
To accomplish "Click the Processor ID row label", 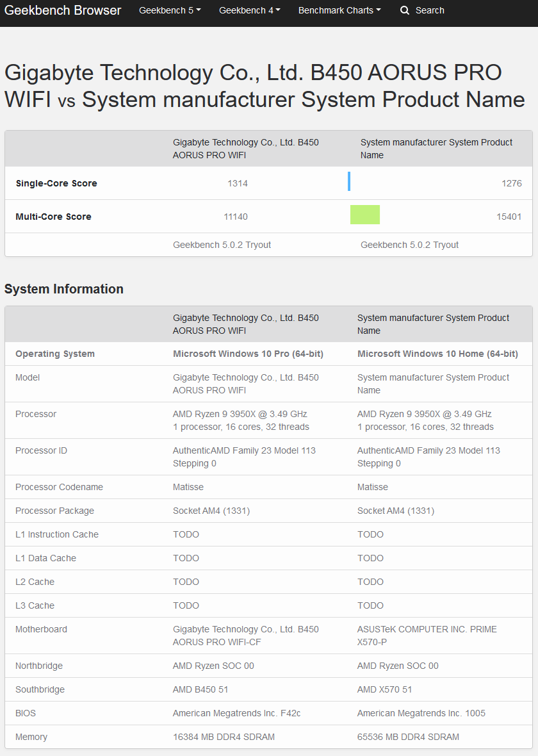I will coord(42,450).
